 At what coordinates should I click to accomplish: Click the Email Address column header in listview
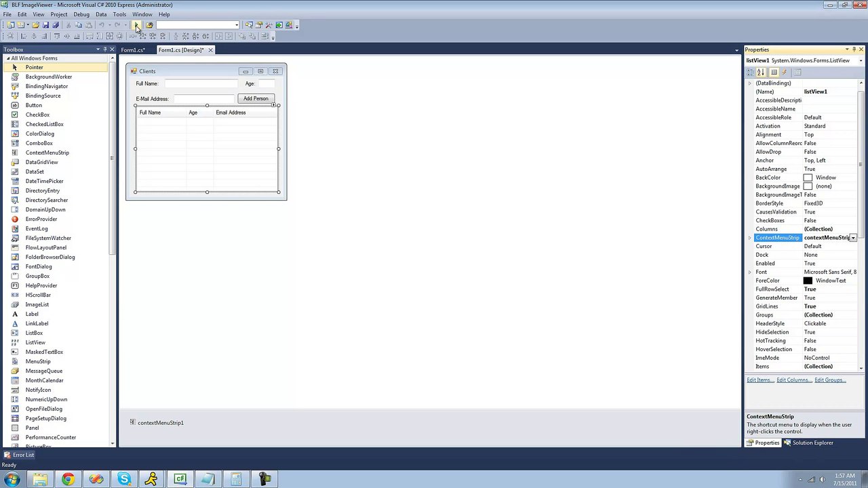[245, 113]
